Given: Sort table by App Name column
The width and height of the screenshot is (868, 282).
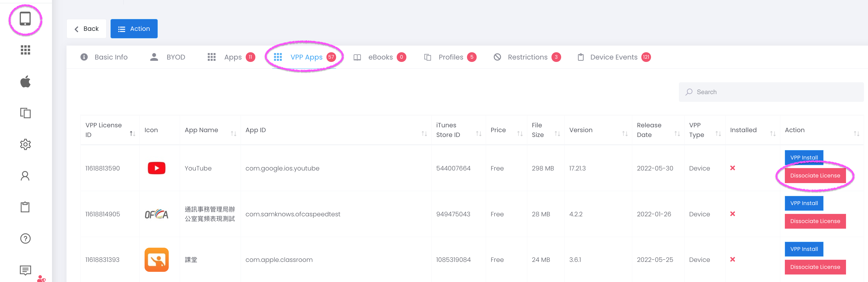Looking at the screenshot, I should coord(233,134).
